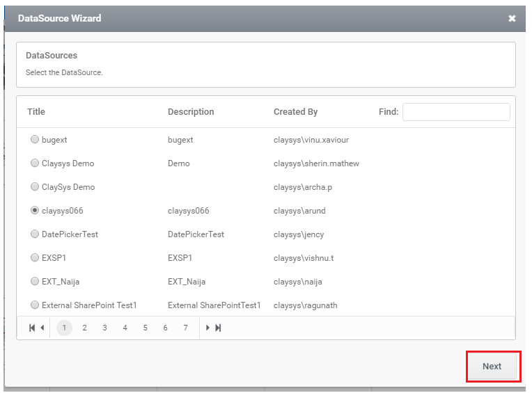Select the bugext datasource radio button

click(x=35, y=139)
